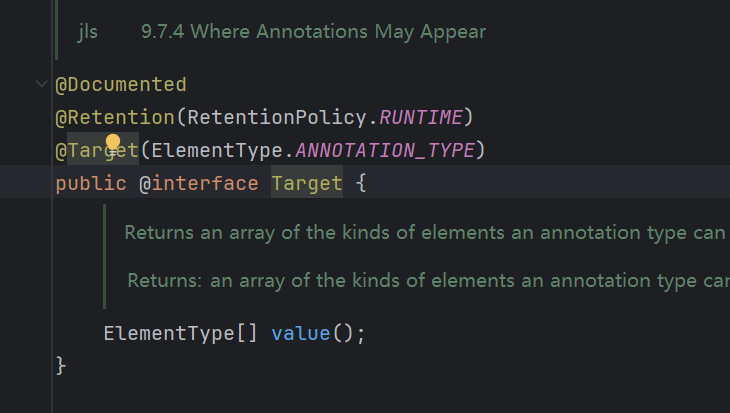The image size is (730, 413).
Task: Open the 9.7.4 Where Annotations May Appear reference
Action: (x=313, y=32)
